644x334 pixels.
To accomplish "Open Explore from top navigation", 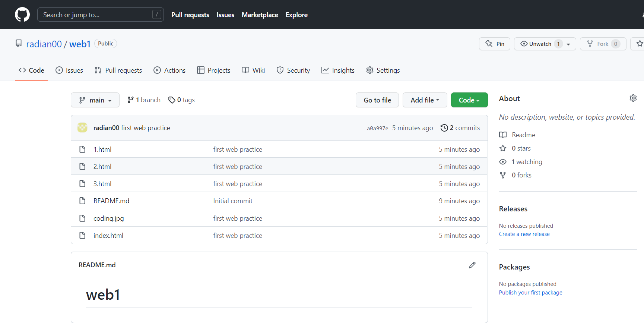I will (296, 15).
